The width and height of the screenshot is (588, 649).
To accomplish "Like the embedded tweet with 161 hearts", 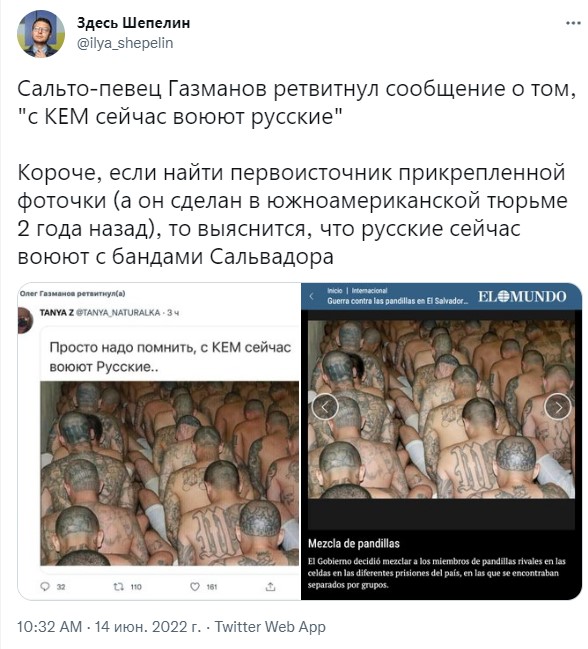I will click(194, 587).
